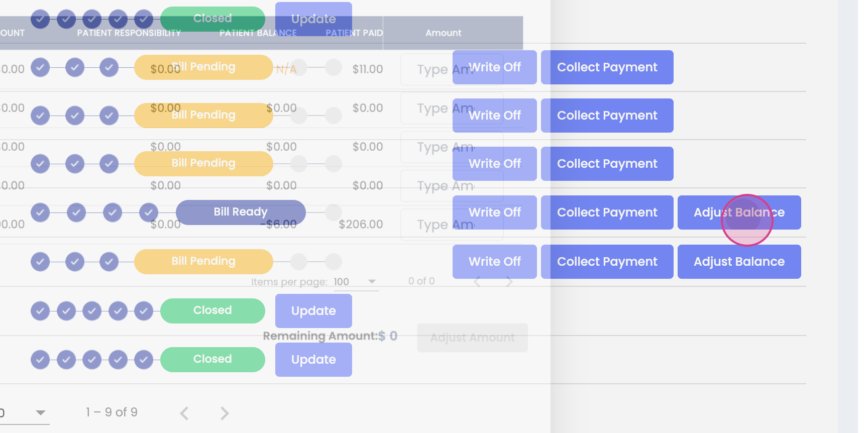This screenshot has width=868, height=433.
Task: Click first completed checkmark step in Bill Ready row
Action: [x=40, y=212]
